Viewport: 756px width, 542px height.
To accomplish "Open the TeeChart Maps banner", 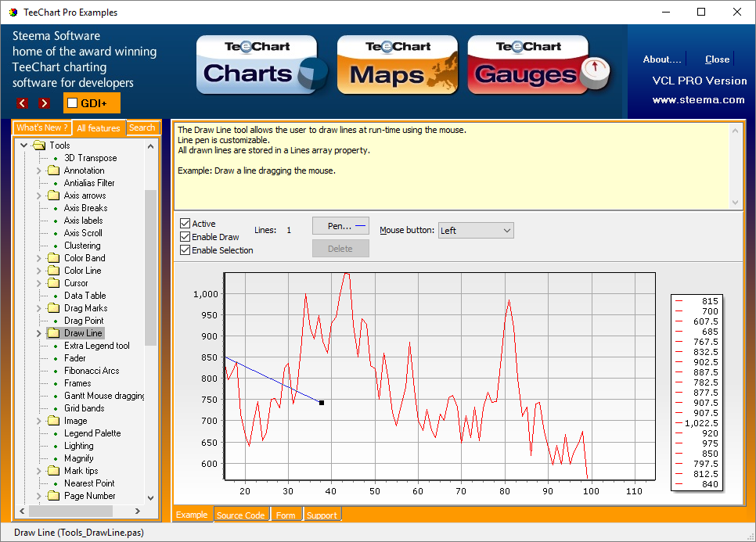I will point(398,65).
